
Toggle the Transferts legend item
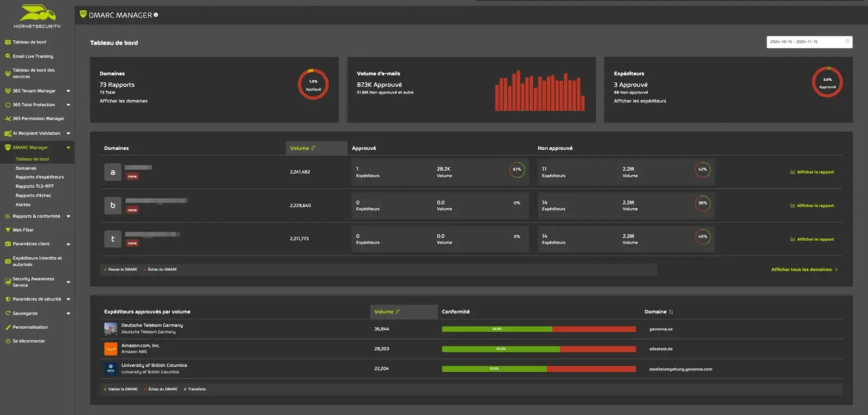pos(196,390)
